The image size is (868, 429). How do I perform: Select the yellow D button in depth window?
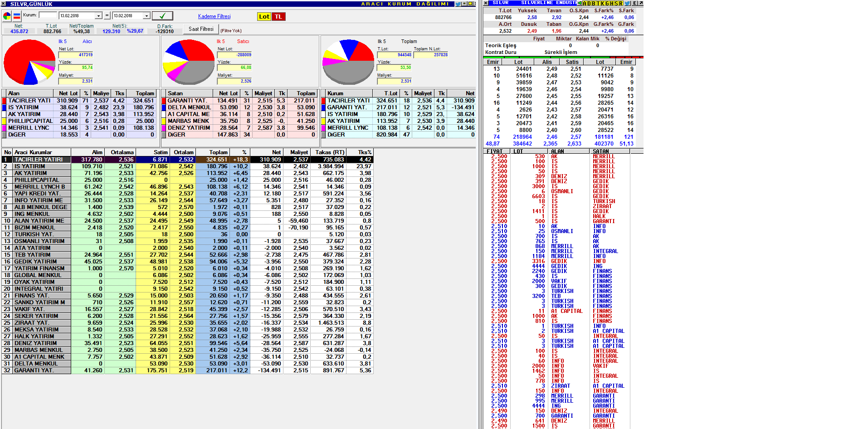(x=589, y=3)
